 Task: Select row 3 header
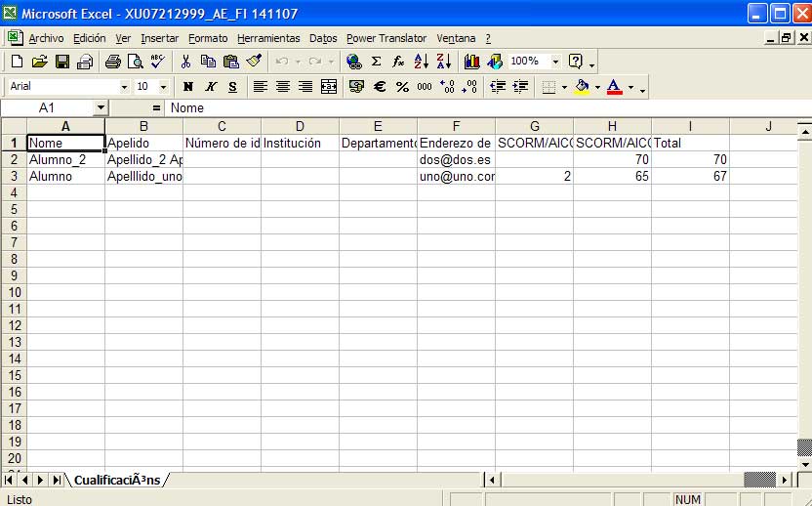(14, 177)
